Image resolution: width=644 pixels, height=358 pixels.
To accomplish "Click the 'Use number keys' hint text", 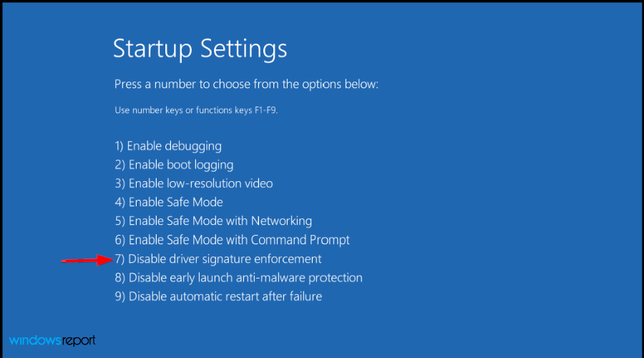I will pyautogui.click(x=196, y=110).
